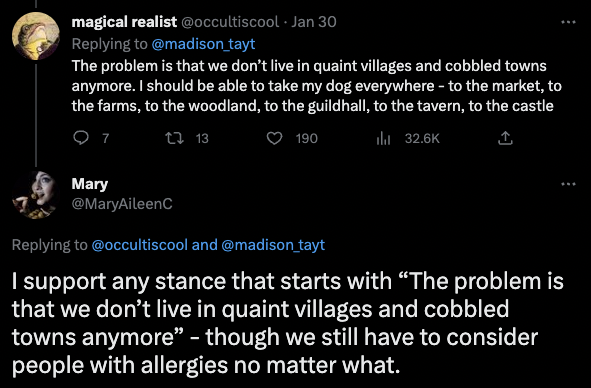
Task: Open @madison_tayt in the first reply line
Action: tap(203, 44)
